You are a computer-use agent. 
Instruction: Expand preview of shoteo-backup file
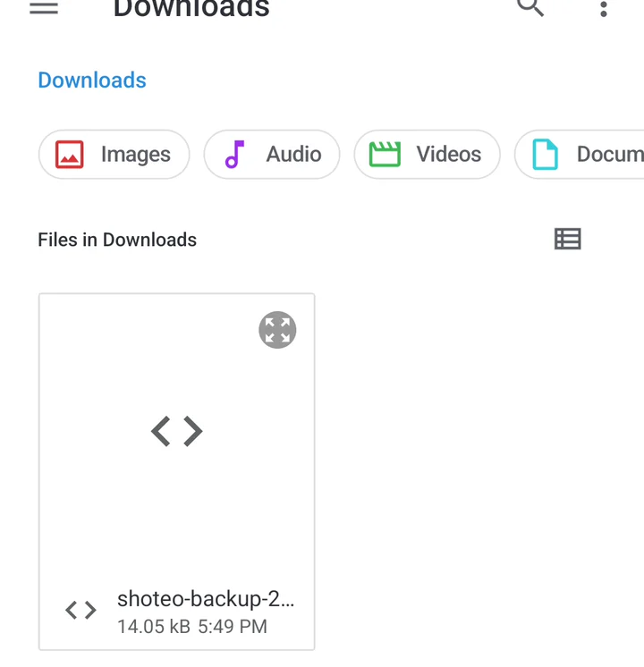coord(277,330)
